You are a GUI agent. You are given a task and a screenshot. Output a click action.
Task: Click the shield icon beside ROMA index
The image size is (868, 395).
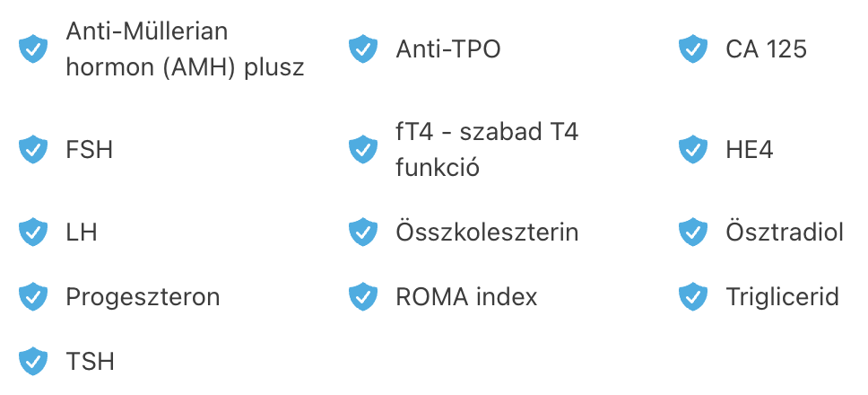363,296
